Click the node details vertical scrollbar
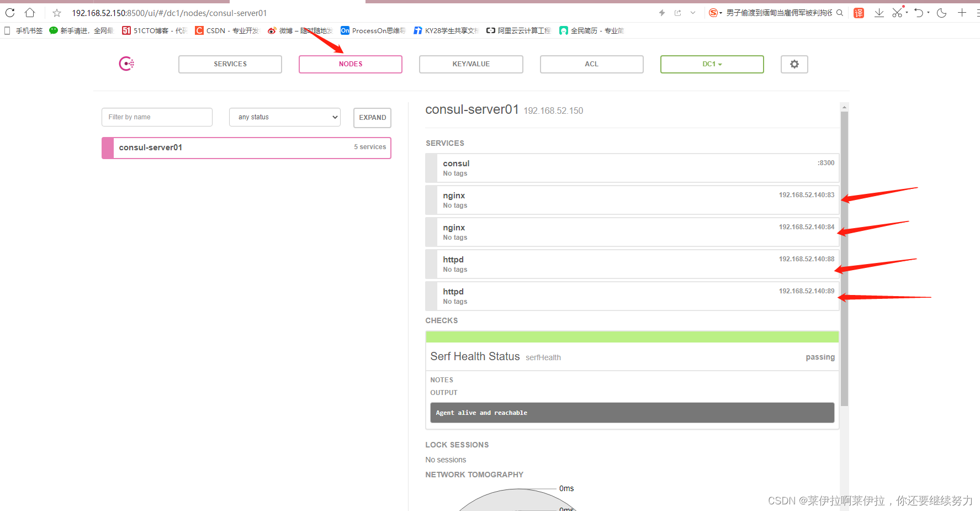Image resolution: width=980 pixels, height=511 pixels. pos(844,259)
